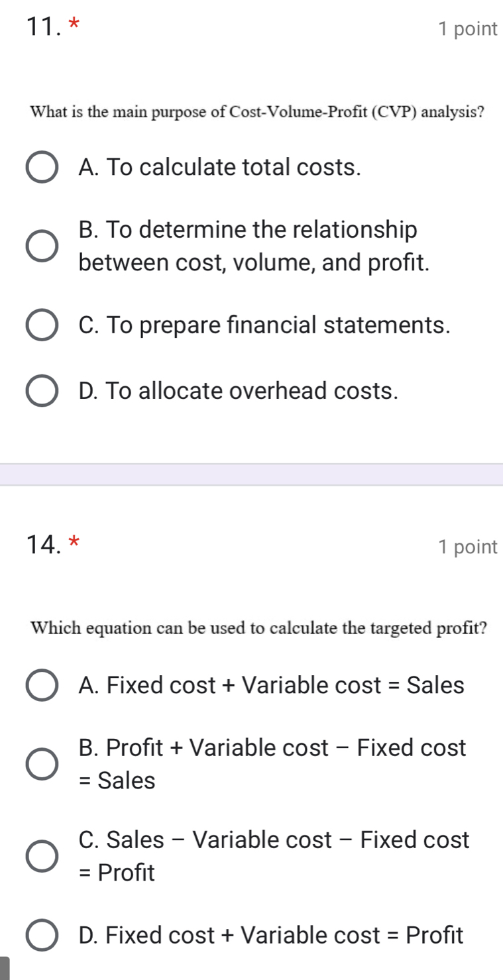Click label text 'D. Fixed cost + Variable cost = Profit'
The image size is (503, 980).
point(270,935)
